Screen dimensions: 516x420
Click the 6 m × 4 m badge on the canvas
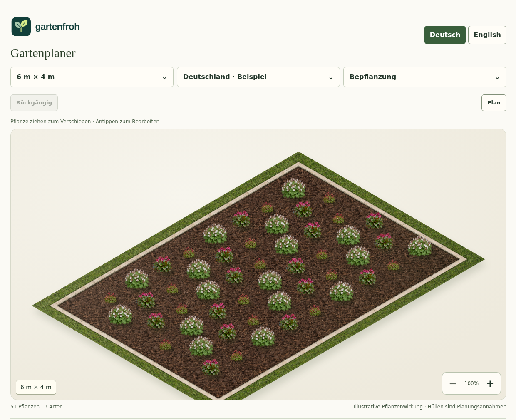(36, 387)
